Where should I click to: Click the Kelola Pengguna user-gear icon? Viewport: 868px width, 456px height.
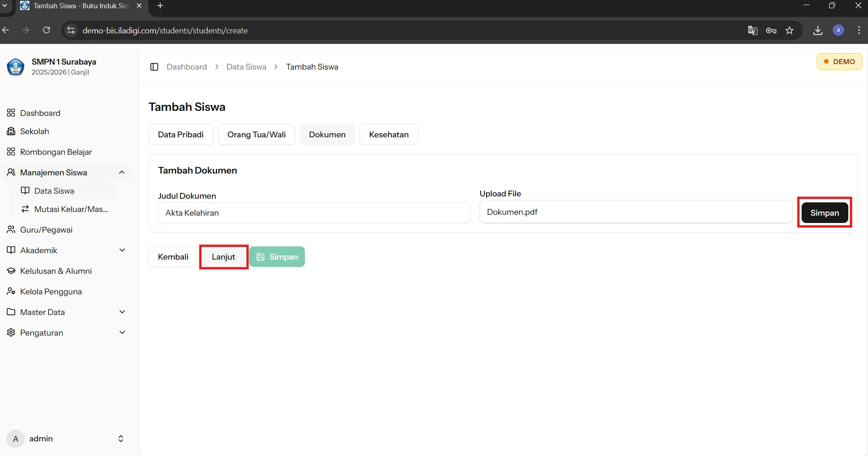pos(11,291)
